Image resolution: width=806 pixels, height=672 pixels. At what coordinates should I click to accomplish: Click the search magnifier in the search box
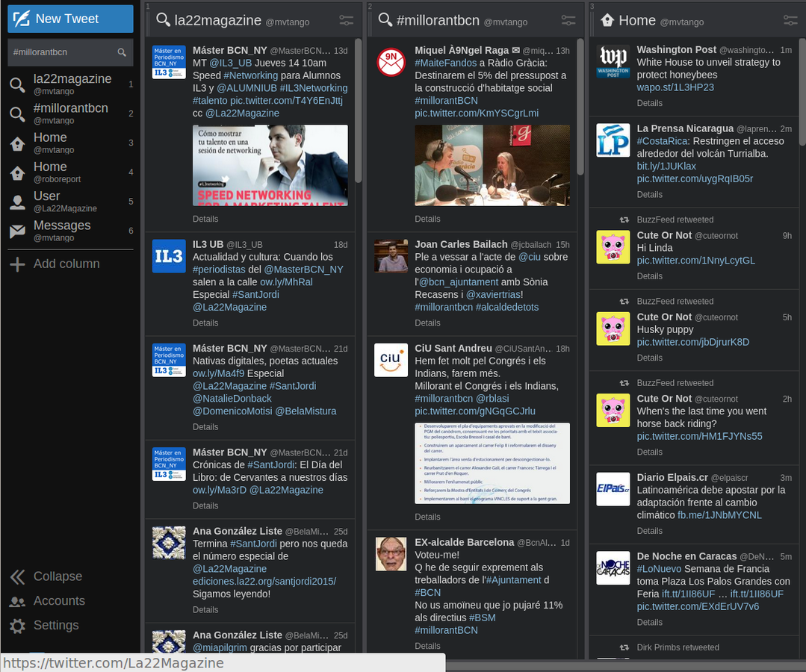[x=122, y=52]
